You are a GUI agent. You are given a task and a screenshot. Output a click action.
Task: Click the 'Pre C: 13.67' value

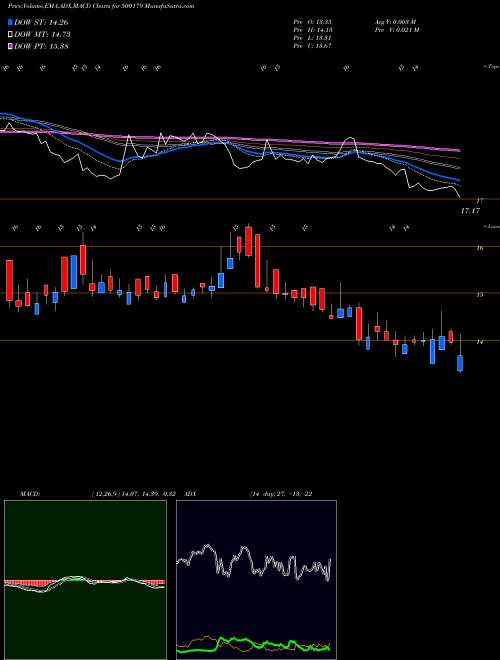(313, 46)
